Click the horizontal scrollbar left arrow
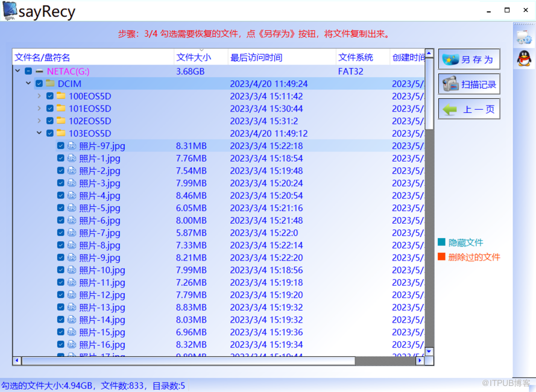This screenshot has width=536, height=392. [17, 361]
